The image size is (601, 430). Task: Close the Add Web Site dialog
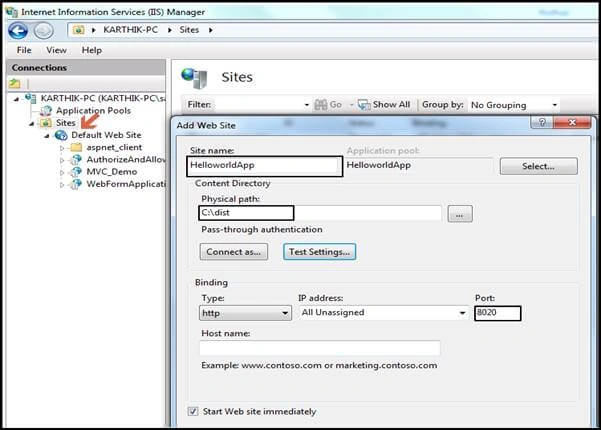(572, 123)
